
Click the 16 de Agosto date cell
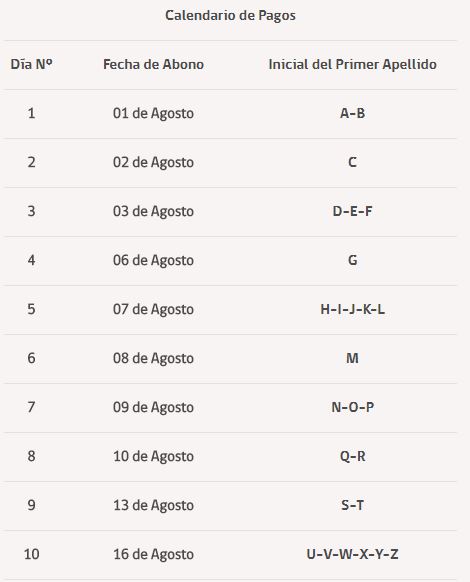click(153, 555)
